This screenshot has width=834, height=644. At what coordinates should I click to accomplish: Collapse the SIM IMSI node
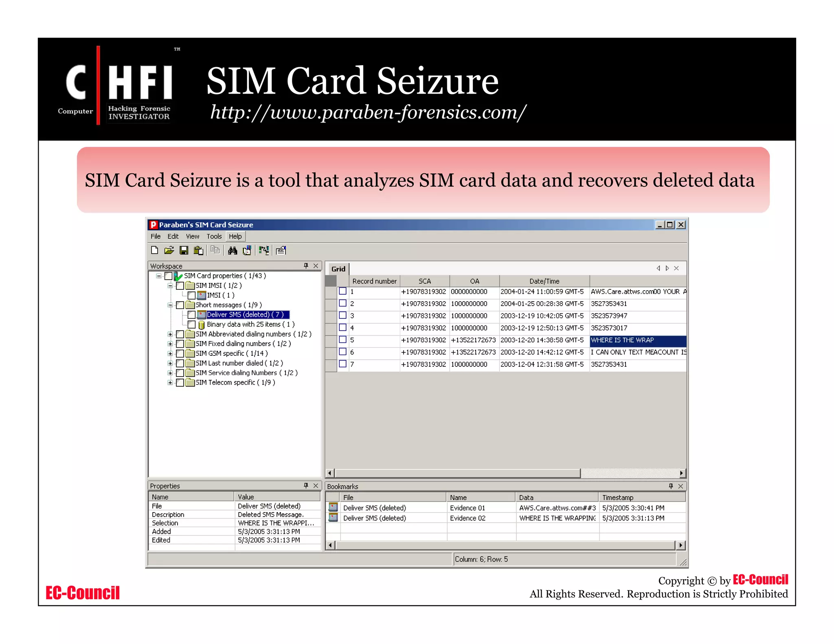pos(170,286)
